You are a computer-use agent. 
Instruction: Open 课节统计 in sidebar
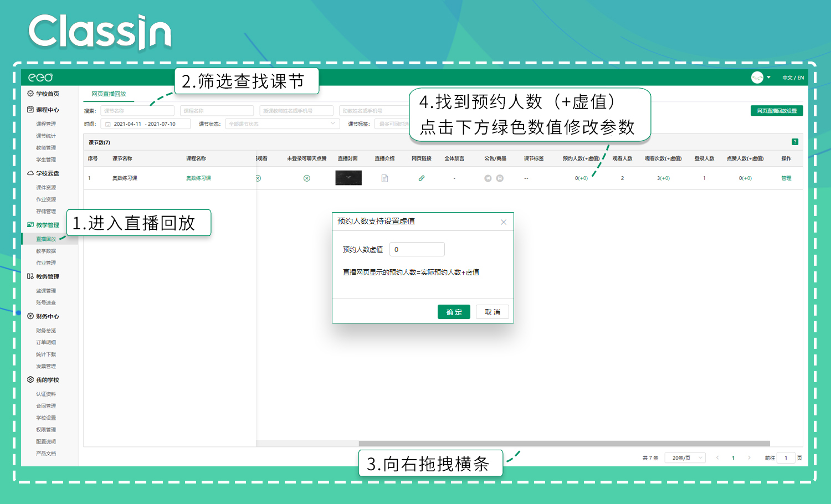coord(46,136)
